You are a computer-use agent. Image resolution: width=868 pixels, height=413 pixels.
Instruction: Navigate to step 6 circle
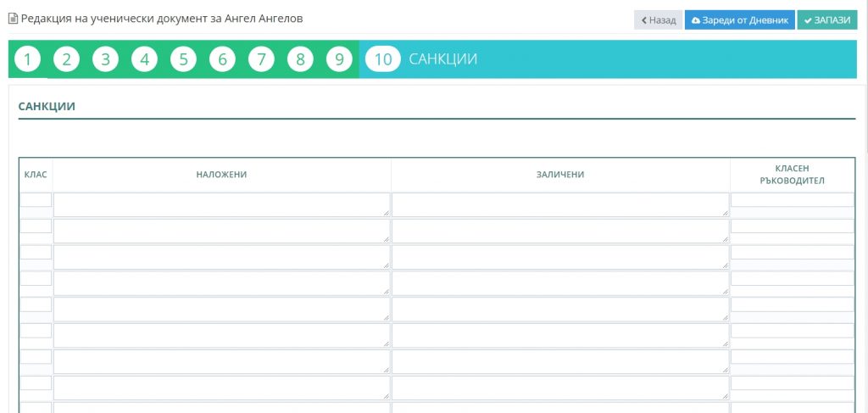click(x=222, y=59)
